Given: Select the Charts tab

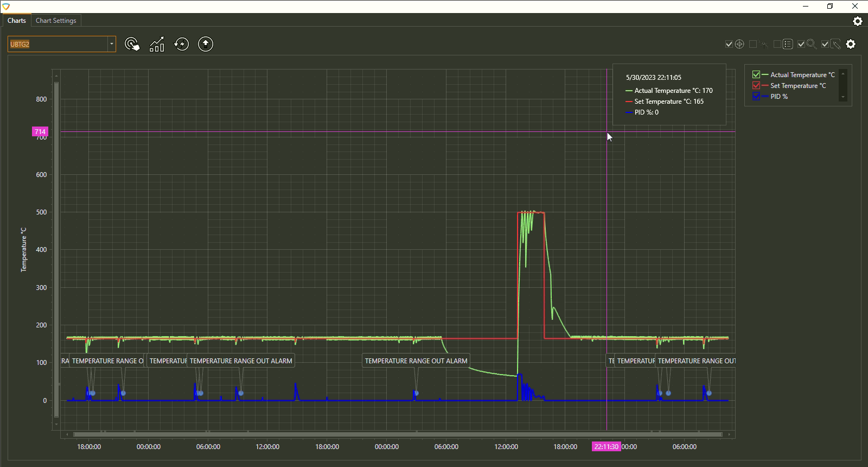Looking at the screenshot, I should click(16, 21).
